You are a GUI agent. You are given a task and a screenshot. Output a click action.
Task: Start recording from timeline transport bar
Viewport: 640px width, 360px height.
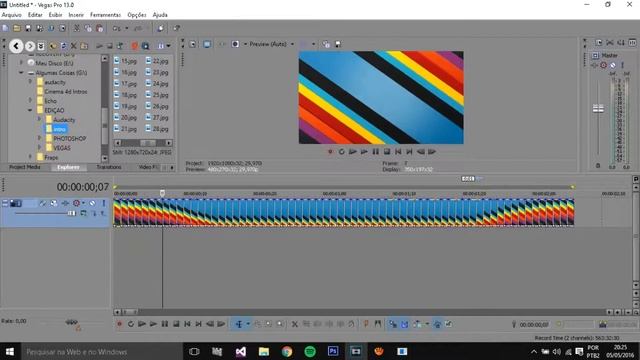120,324
